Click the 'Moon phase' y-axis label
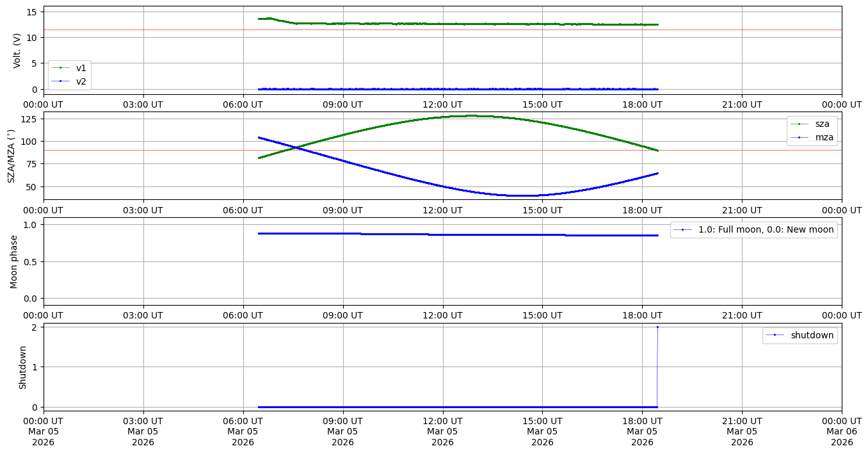The height and width of the screenshot is (453, 868). pyautogui.click(x=14, y=261)
